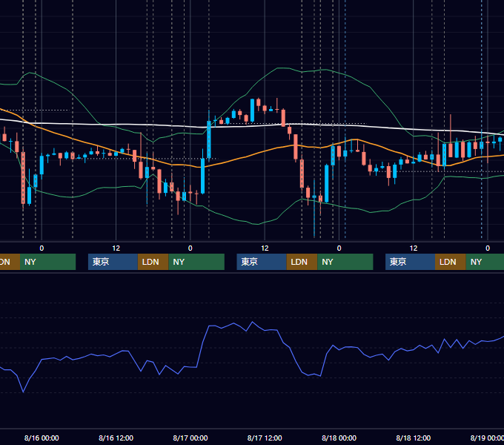Click the hour label 12 above 8/16 12:00
This screenshot has height=445, width=504.
[116, 248]
